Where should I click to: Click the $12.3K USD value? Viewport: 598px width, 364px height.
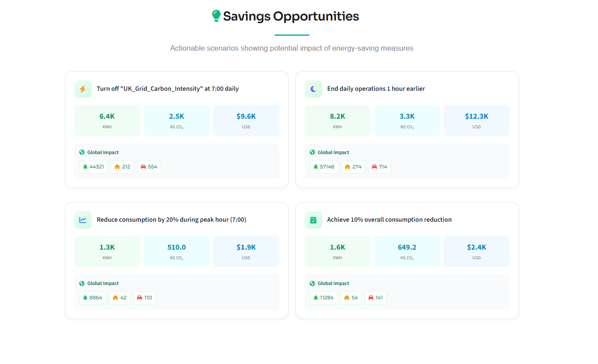coord(477,116)
